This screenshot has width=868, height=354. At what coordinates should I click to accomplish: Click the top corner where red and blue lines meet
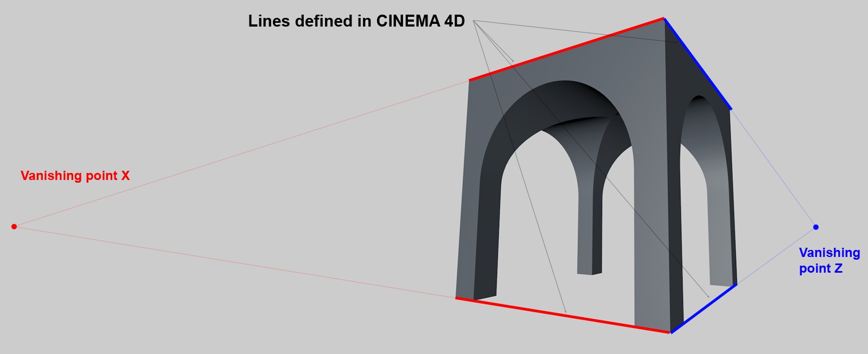[663, 18]
